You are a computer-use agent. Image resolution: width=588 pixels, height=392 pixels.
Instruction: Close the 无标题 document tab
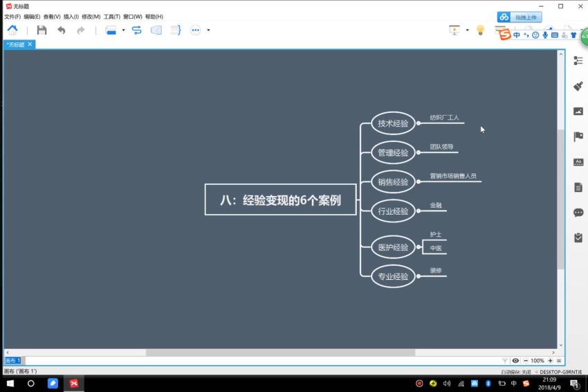(30, 44)
